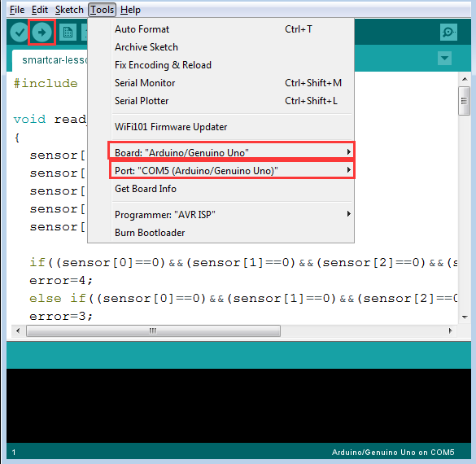Click inside the black console output area

pyautogui.click(x=238, y=405)
